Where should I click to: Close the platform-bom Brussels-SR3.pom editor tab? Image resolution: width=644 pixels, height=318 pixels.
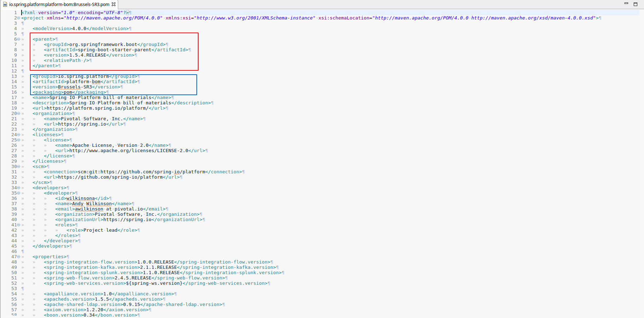(x=114, y=4)
